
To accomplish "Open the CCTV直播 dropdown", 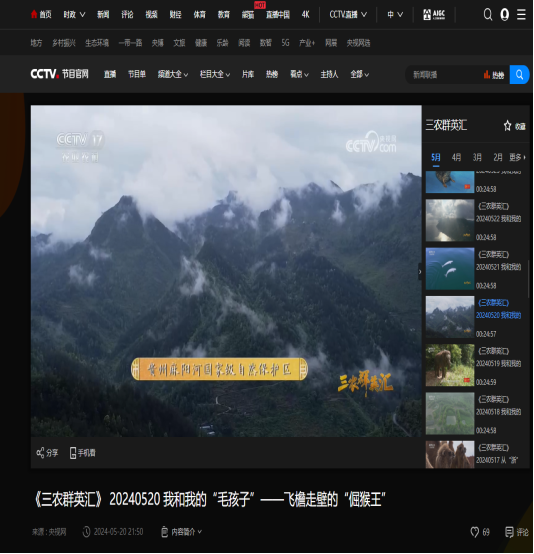I will [x=348, y=14].
